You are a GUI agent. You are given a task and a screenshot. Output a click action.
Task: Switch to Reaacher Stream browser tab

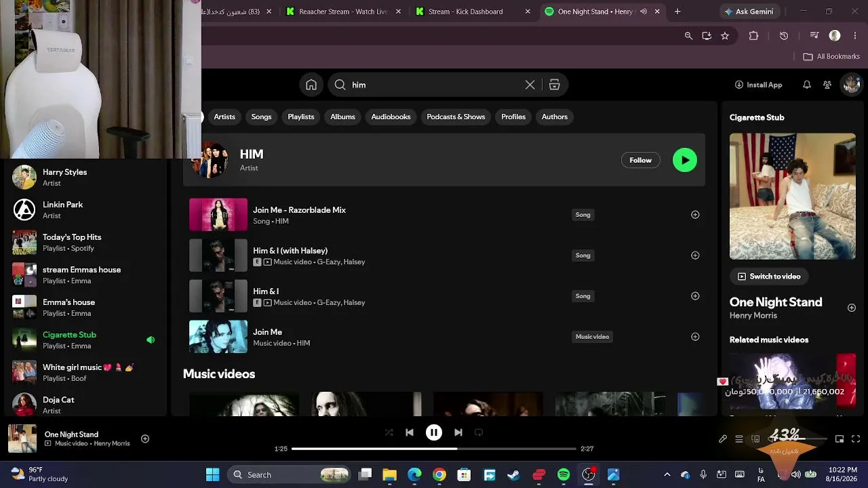click(343, 12)
